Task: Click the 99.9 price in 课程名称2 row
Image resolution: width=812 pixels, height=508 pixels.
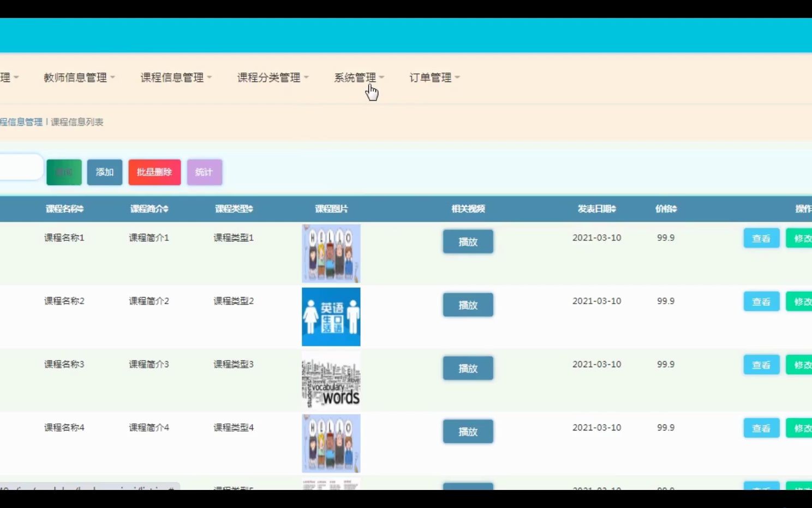Action: [666, 301]
